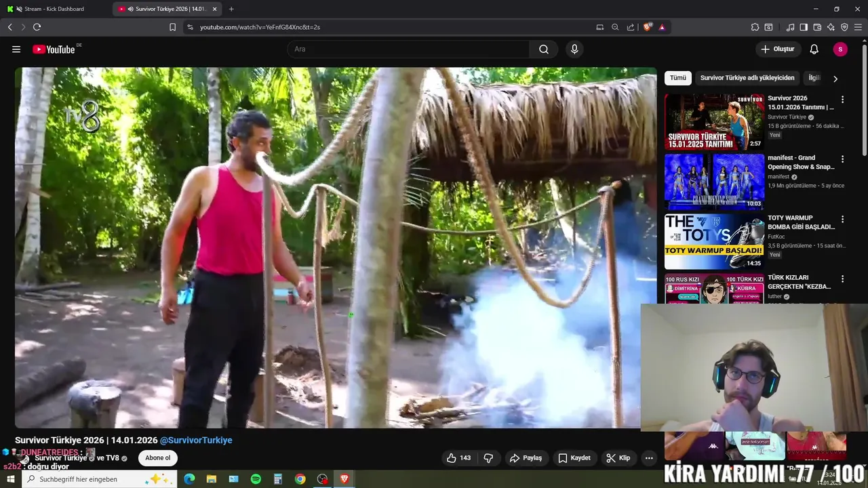This screenshot has height=488, width=868.
Task: Open Brave Shields lion icon
Action: tap(647, 27)
